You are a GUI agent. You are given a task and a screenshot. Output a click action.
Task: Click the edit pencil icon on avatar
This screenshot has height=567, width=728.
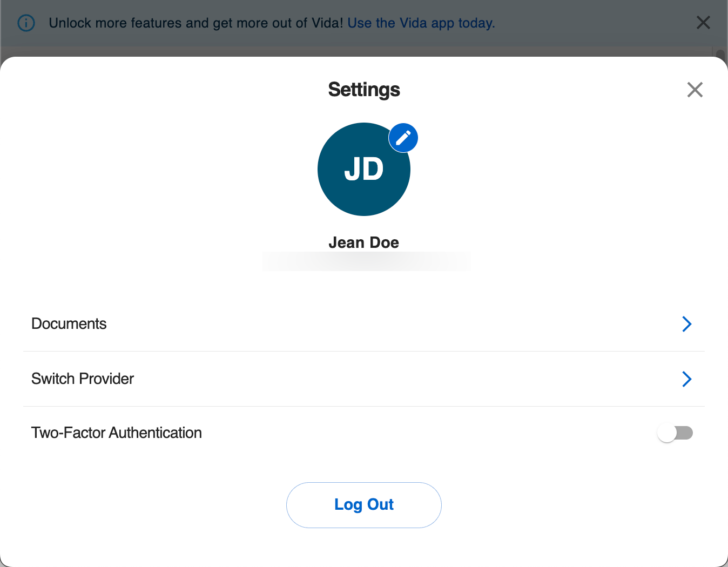(x=403, y=138)
